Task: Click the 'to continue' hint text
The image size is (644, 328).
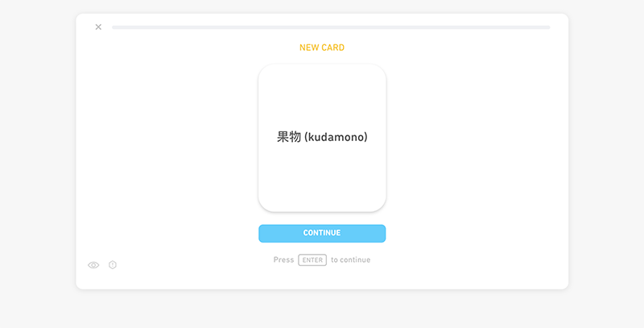Action: [351, 259]
